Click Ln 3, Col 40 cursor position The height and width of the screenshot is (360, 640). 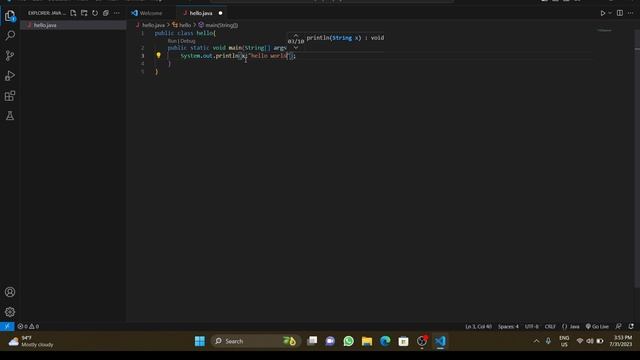pos(478,327)
